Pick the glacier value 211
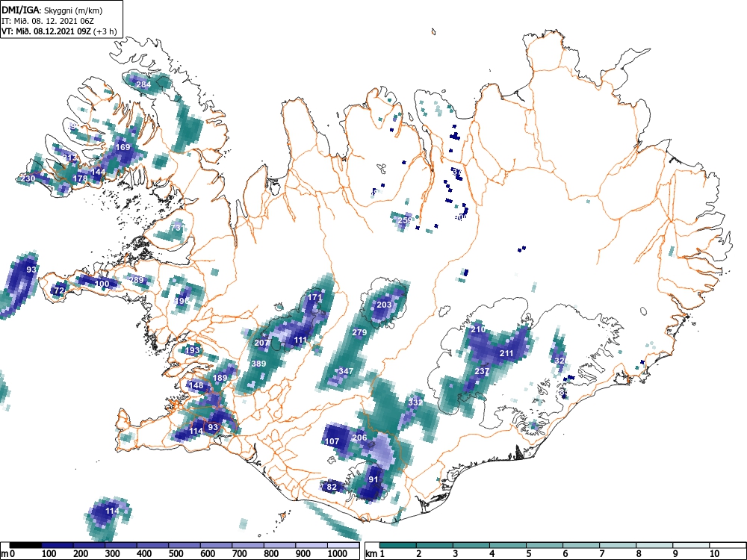 pos(506,353)
